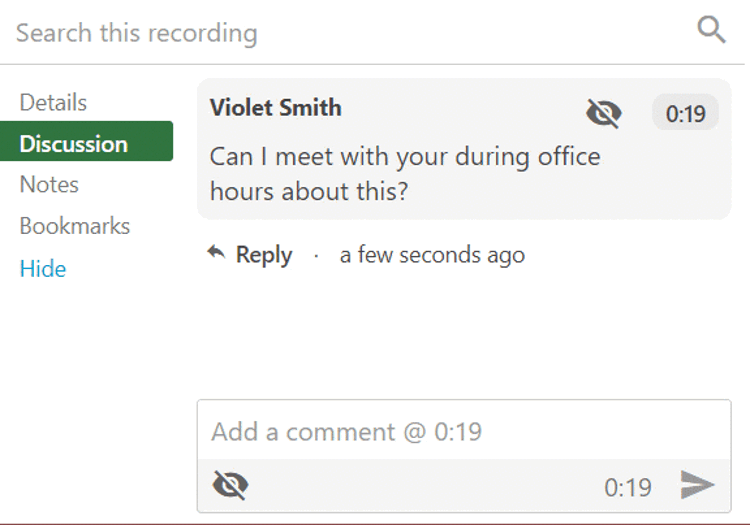This screenshot has height=526, width=750.
Task: Open the Bookmarks tab
Action: (x=75, y=226)
